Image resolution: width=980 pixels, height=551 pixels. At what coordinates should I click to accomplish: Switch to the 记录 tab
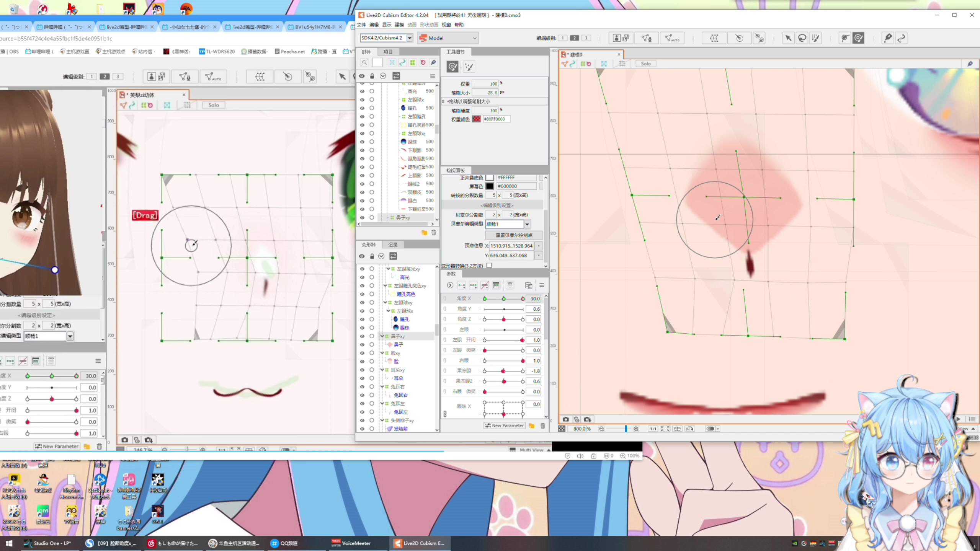(393, 245)
